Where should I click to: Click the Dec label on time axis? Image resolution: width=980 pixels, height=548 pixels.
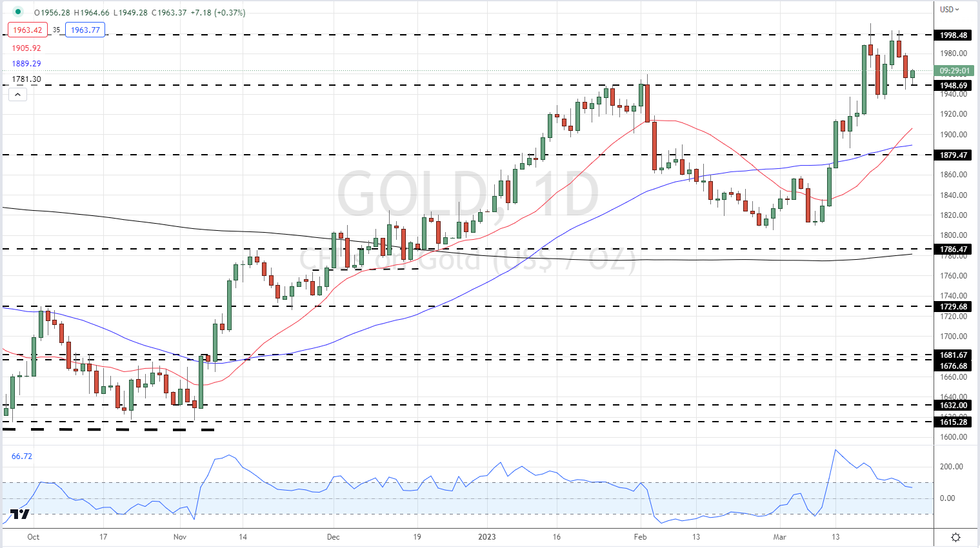pyautogui.click(x=333, y=536)
